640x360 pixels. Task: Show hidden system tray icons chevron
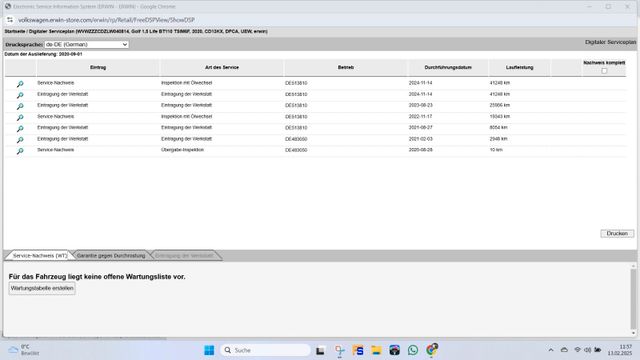(551, 350)
